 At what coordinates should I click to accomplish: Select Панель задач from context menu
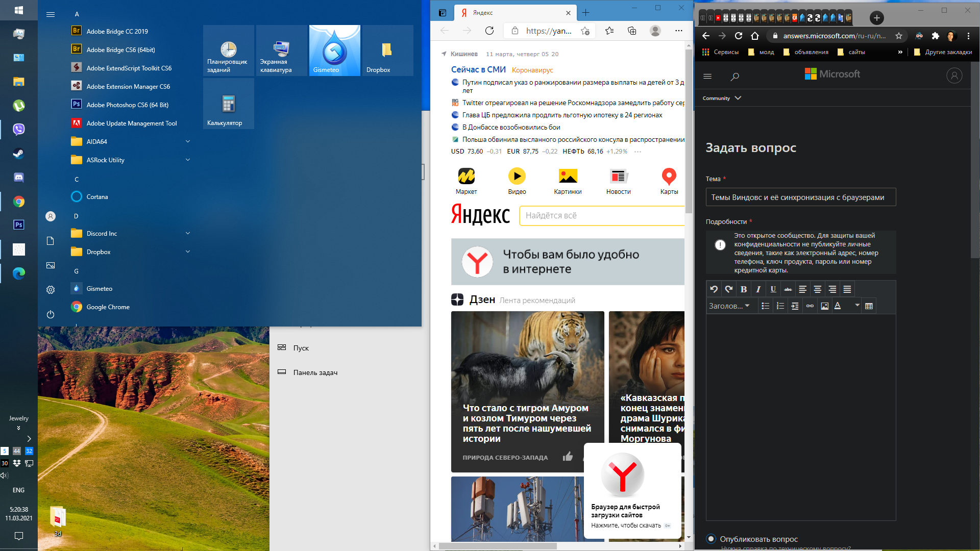314,372
